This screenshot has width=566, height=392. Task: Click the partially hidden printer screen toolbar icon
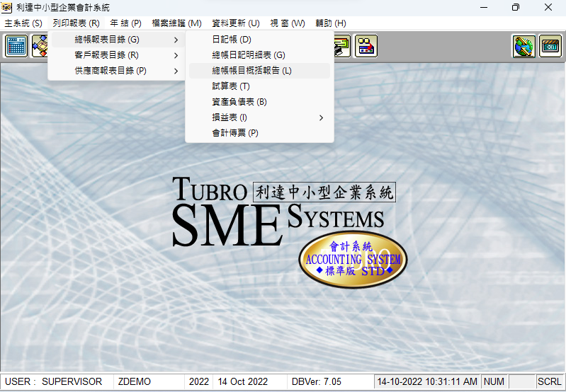[342, 46]
